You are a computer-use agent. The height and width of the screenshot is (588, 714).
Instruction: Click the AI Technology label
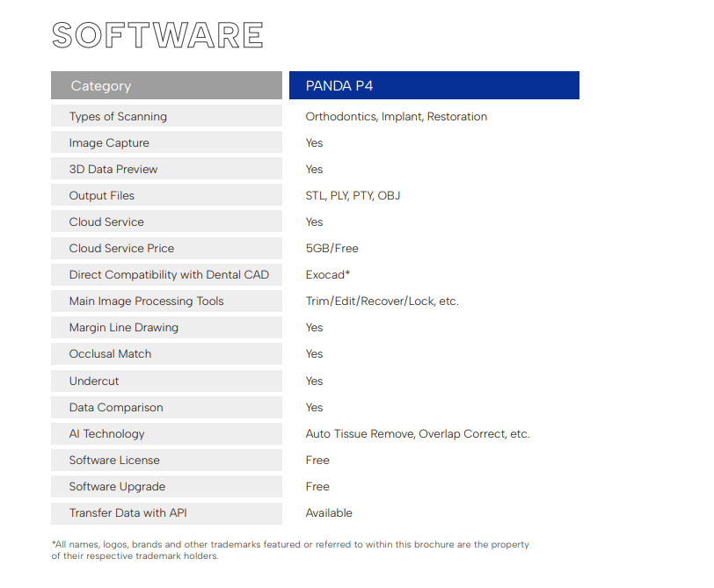pos(107,434)
